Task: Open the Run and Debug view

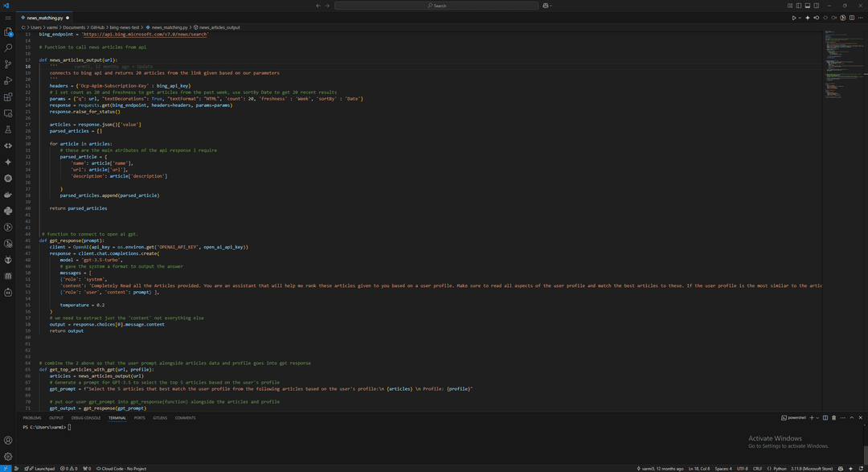Action: (x=8, y=80)
